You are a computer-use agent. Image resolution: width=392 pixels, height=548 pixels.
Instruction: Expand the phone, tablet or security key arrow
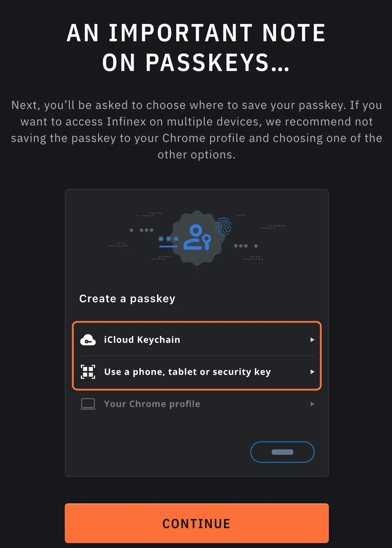tap(312, 372)
